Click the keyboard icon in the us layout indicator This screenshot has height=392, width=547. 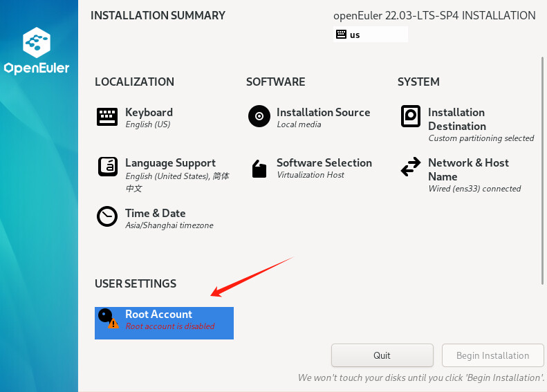click(341, 34)
